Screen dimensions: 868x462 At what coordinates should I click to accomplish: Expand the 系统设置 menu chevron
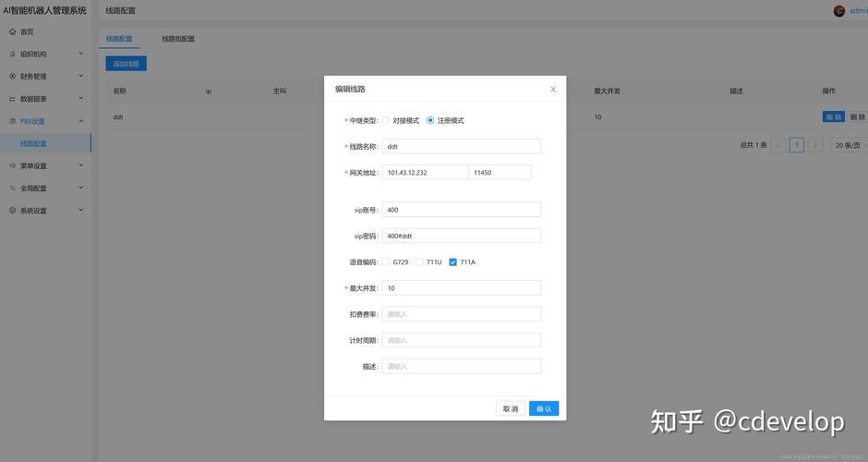pyautogui.click(x=81, y=211)
